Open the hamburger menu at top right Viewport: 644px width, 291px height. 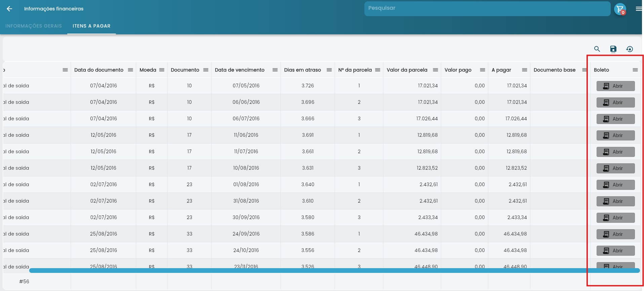(639, 9)
